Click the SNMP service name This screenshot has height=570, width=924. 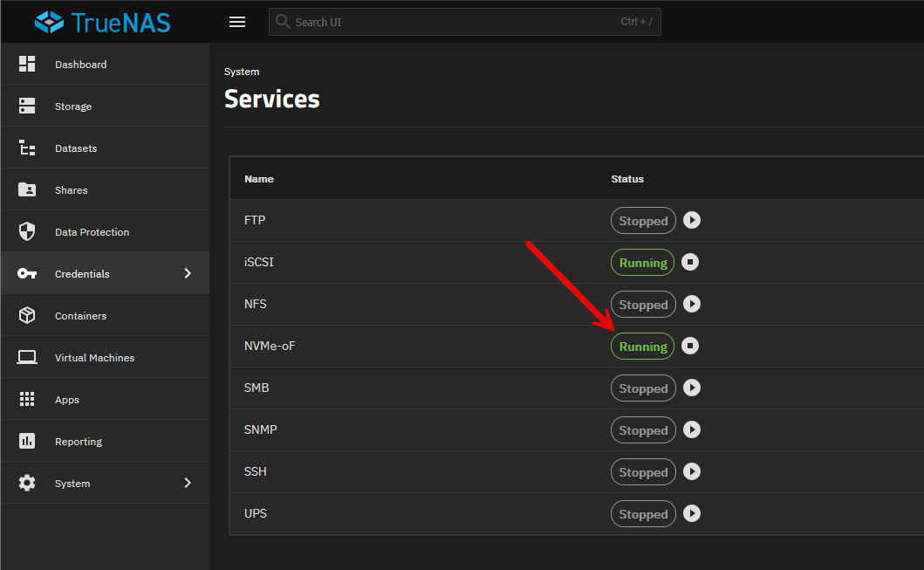(261, 429)
